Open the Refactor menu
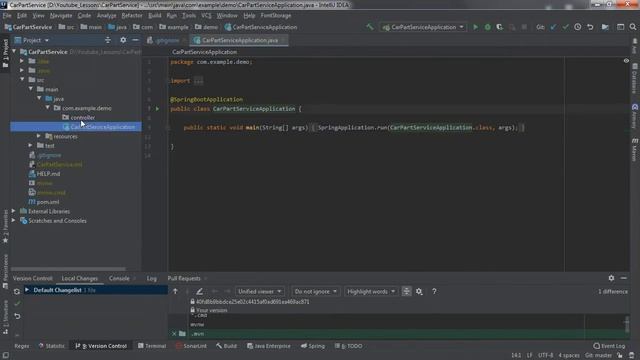 pyautogui.click(x=132, y=16)
